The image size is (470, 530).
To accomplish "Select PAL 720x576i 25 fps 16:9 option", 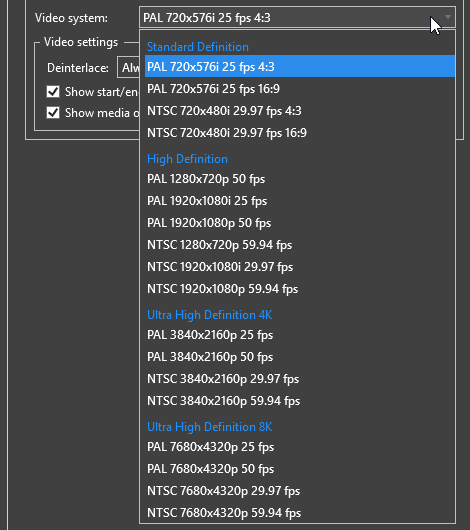I will click(x=300, y=89).
